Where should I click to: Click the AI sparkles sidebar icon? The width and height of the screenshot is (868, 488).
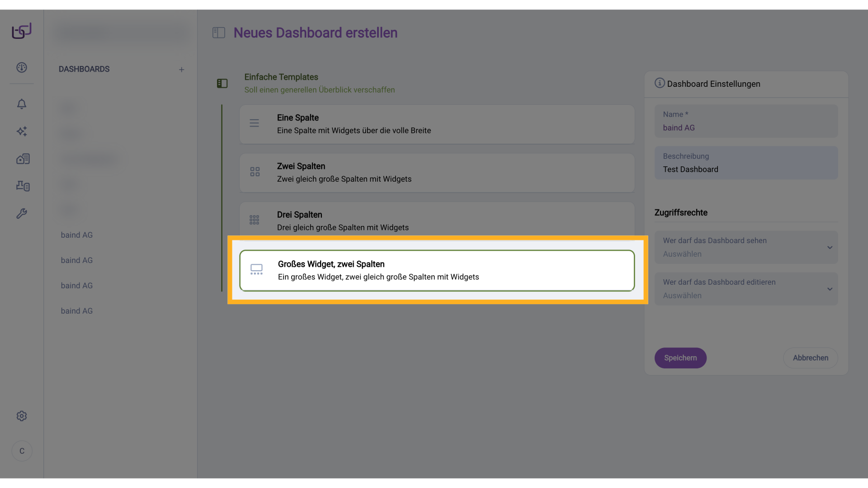pos(22,131)
